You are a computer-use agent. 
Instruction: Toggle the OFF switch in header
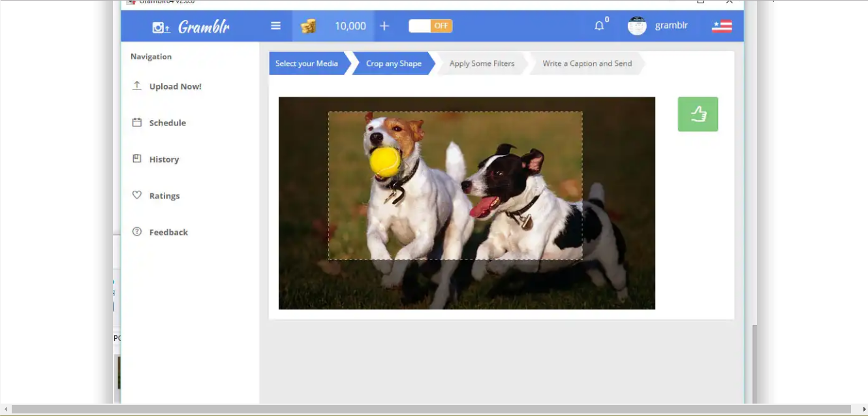coord(431,26)
